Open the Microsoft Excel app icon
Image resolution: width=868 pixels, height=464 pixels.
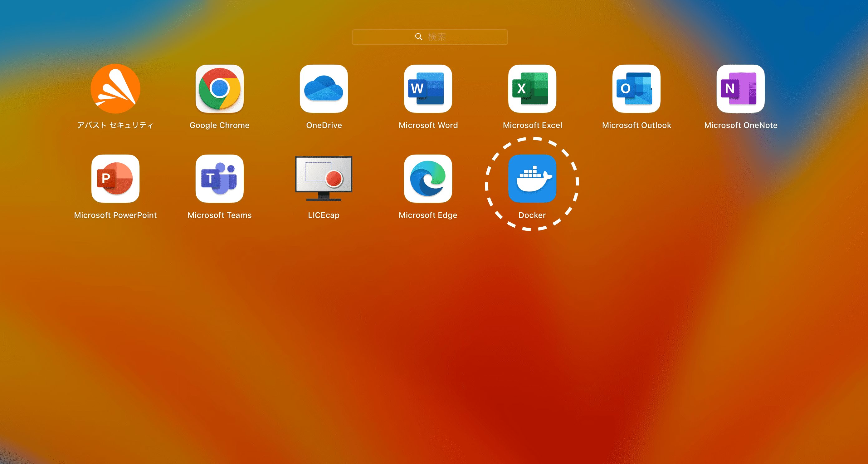[532, 89]
